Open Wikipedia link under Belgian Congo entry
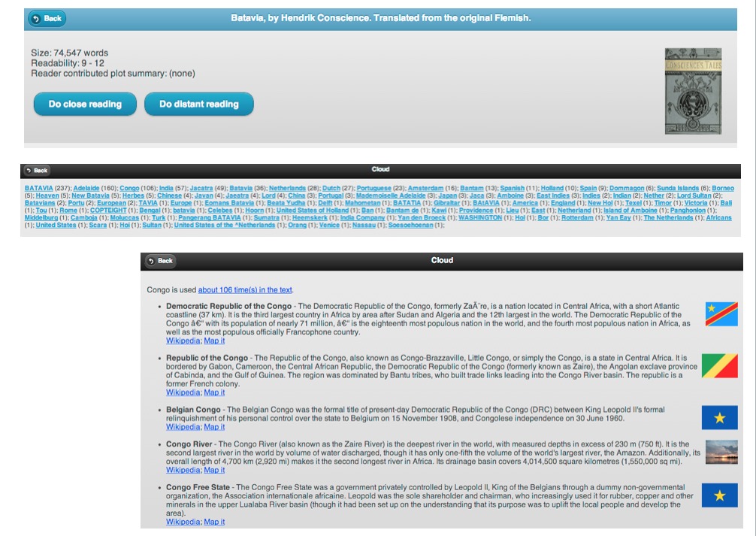 183,428
